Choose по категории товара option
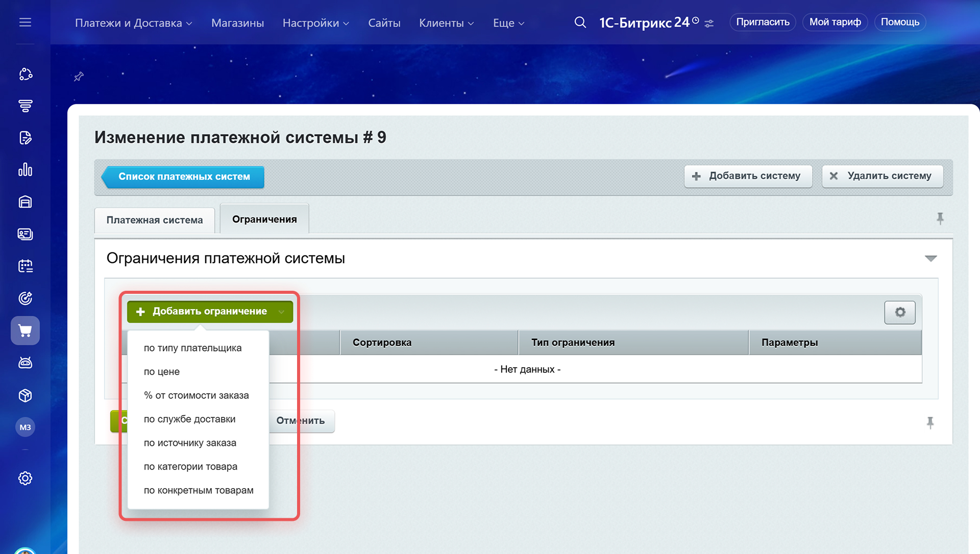 point(190,467)
